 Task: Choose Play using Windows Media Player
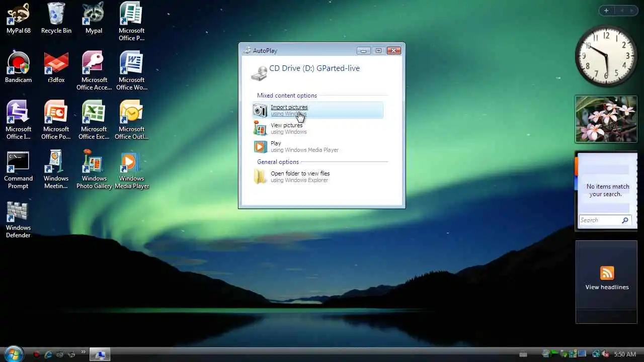coord(317,146)
